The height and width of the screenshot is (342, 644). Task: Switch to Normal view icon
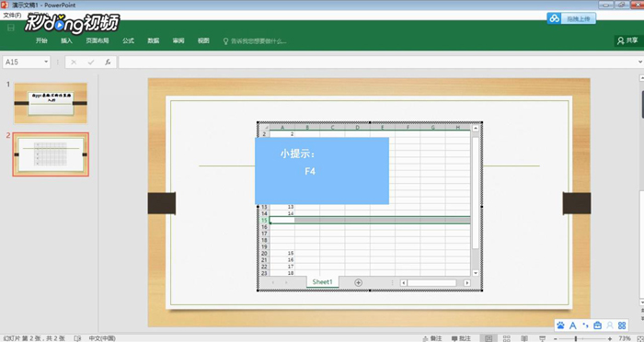(489, 338)
